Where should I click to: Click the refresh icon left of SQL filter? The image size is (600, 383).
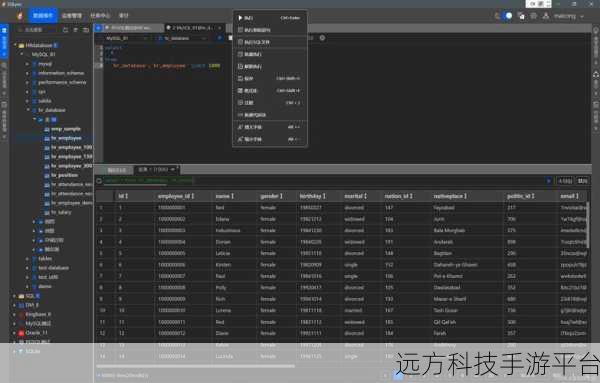(x=99, y=181)
